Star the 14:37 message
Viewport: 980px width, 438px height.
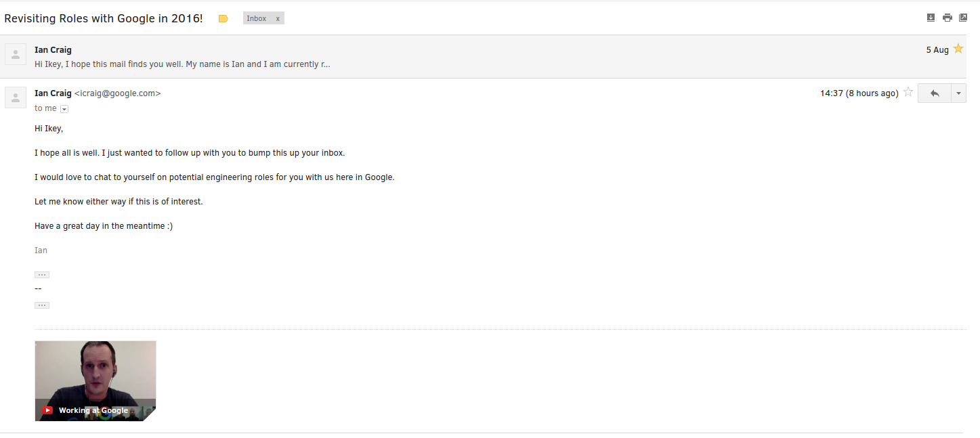point(908,93)
